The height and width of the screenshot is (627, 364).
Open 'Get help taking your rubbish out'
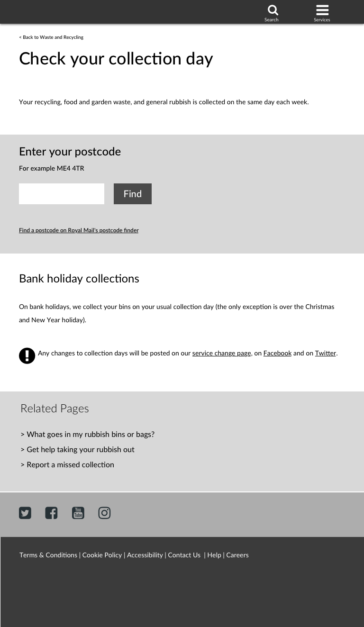(x=80, y=450)
